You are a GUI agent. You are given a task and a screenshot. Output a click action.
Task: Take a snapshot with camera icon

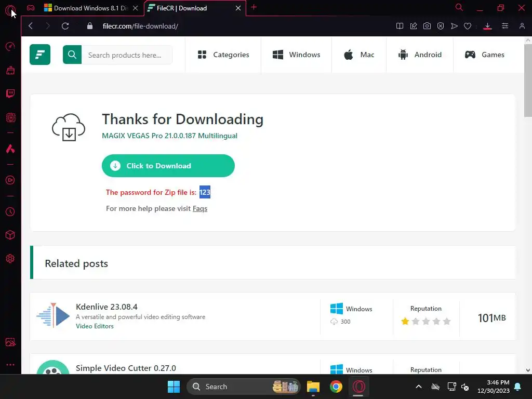click(x=427, y=26)
